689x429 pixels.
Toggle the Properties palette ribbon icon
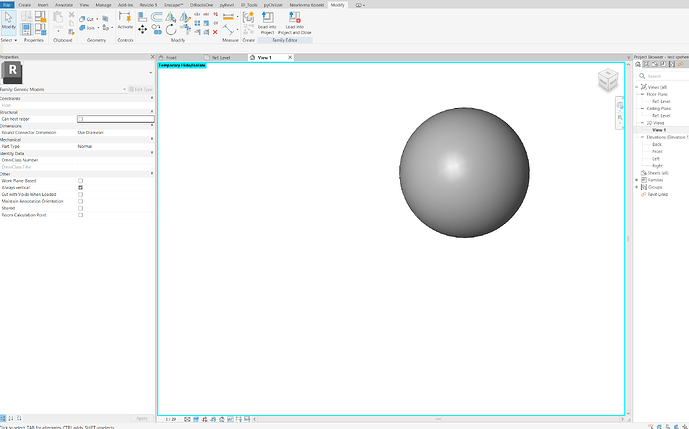pyautogui.click(x=26, y=29)
